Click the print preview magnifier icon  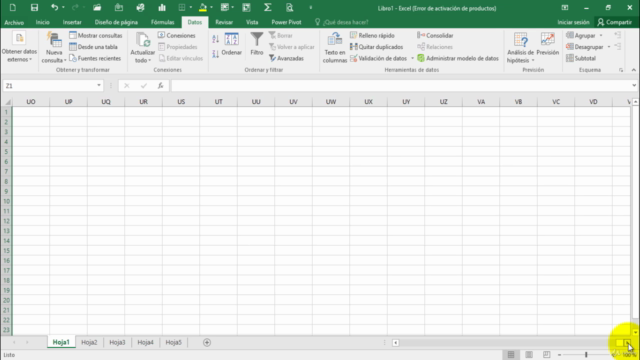(x=289, y=7)
